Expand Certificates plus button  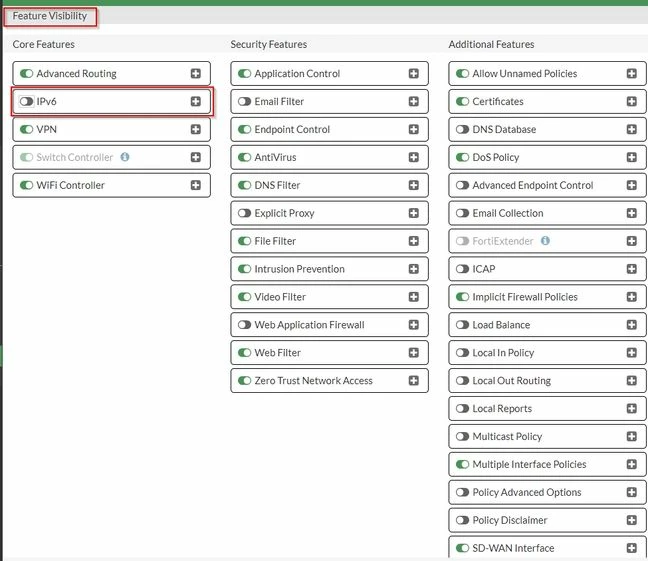(x=631, y=101)
